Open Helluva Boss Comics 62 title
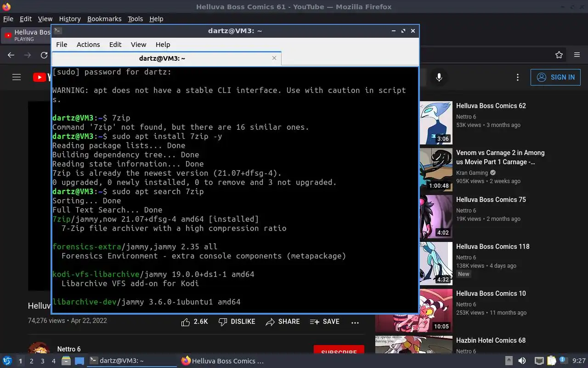This screenshot has width=588, height=368. point(491,106)
